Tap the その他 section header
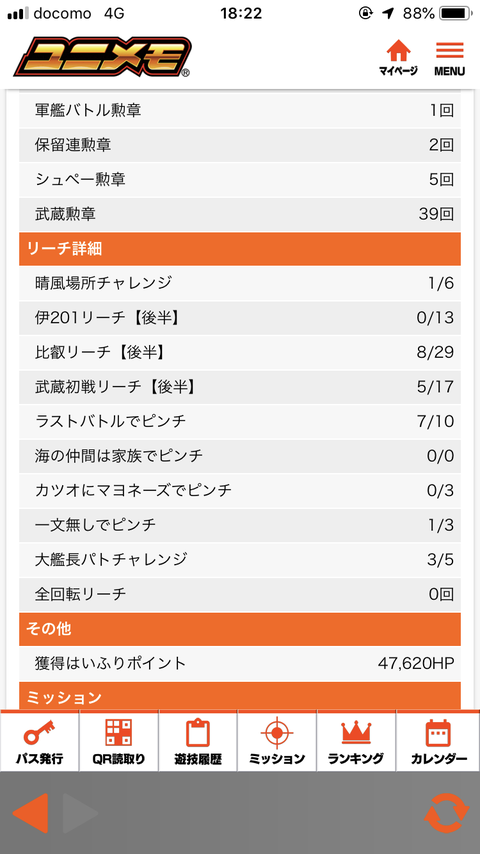Viewport: 480px width, 854px height. (240, 629)
